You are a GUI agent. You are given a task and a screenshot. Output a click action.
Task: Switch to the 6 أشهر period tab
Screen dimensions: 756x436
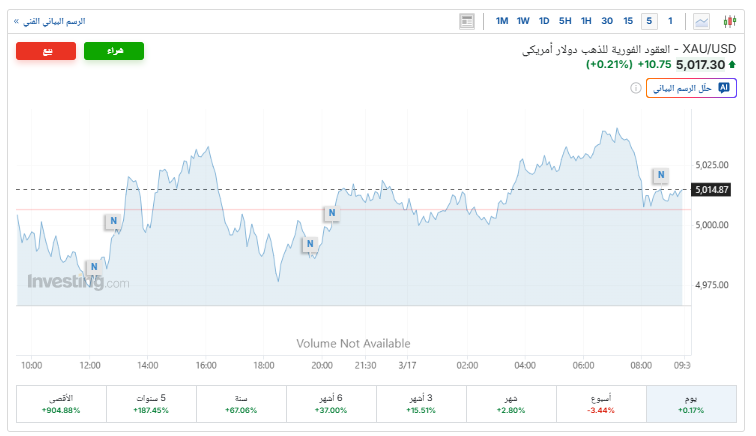(x=331, y=404)
